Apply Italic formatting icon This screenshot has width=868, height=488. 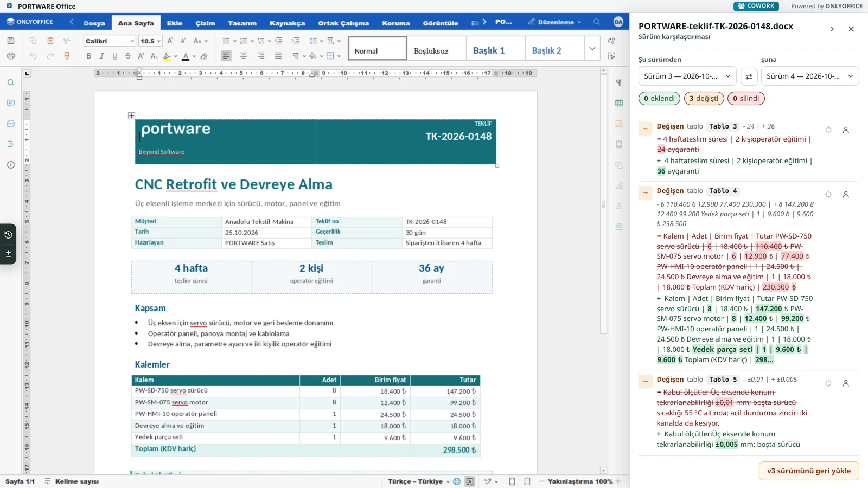pyautogui.click(x=101, y=56)
